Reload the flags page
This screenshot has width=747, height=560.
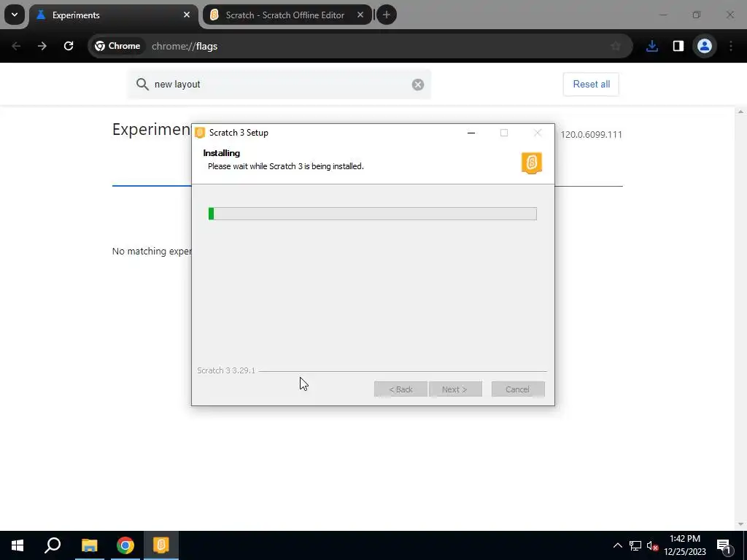[69, 46]
